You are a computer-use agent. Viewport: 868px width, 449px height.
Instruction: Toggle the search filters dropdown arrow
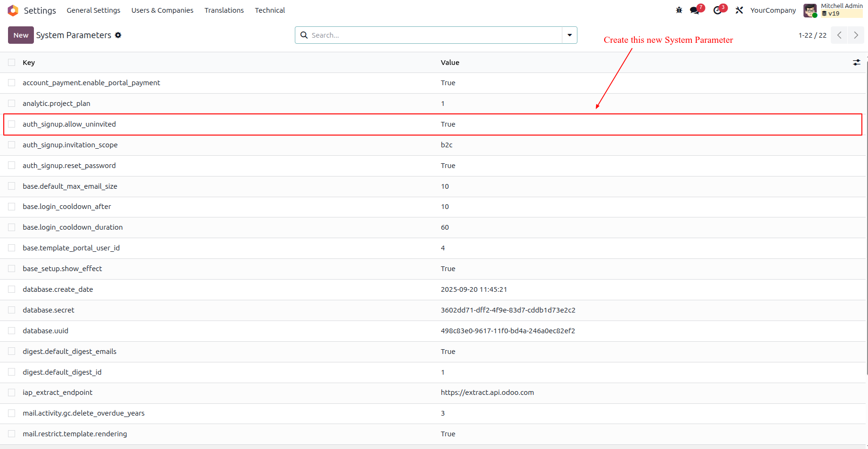569,35
